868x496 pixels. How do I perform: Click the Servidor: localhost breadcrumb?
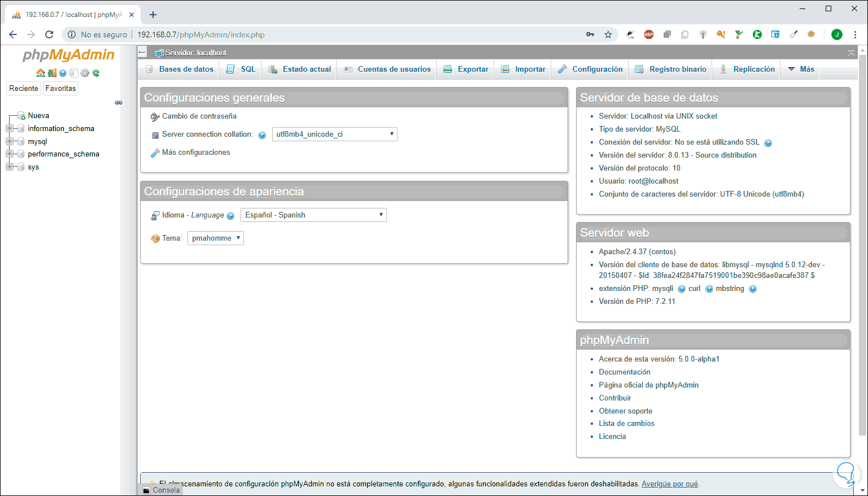click(x=196, y=53)
